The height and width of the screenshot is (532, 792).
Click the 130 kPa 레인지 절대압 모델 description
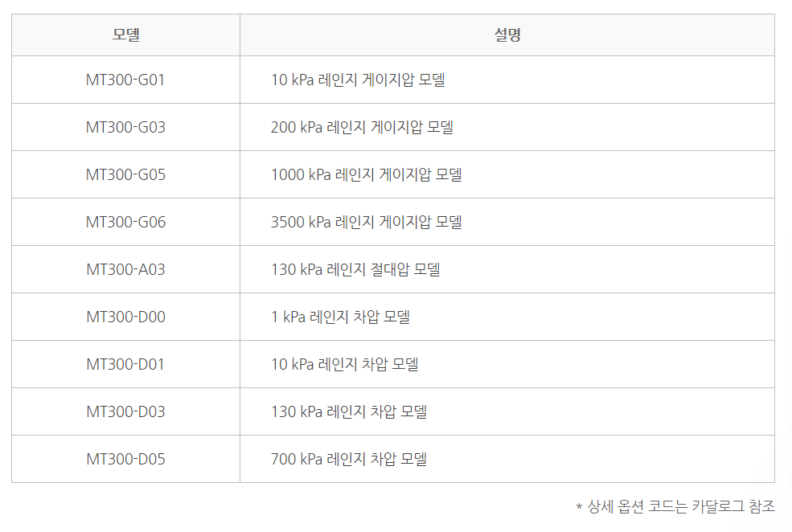click(x=355, y=269)
